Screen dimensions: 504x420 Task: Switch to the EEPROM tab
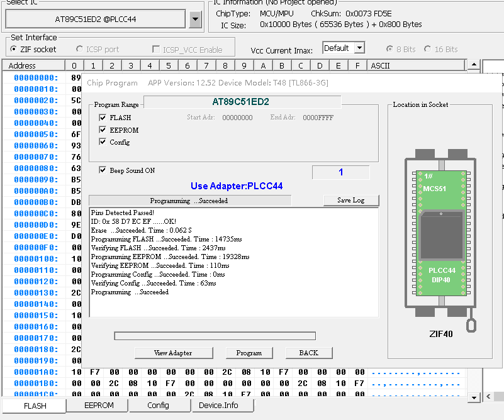[99, 406]
